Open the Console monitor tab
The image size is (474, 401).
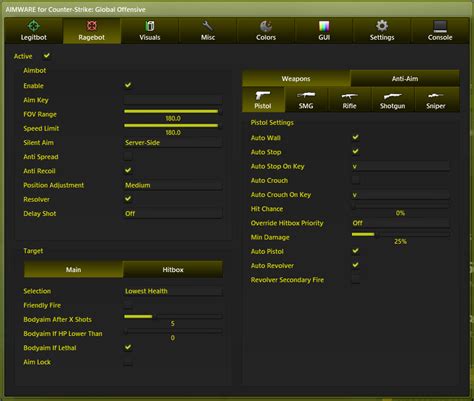pos(440,30)
